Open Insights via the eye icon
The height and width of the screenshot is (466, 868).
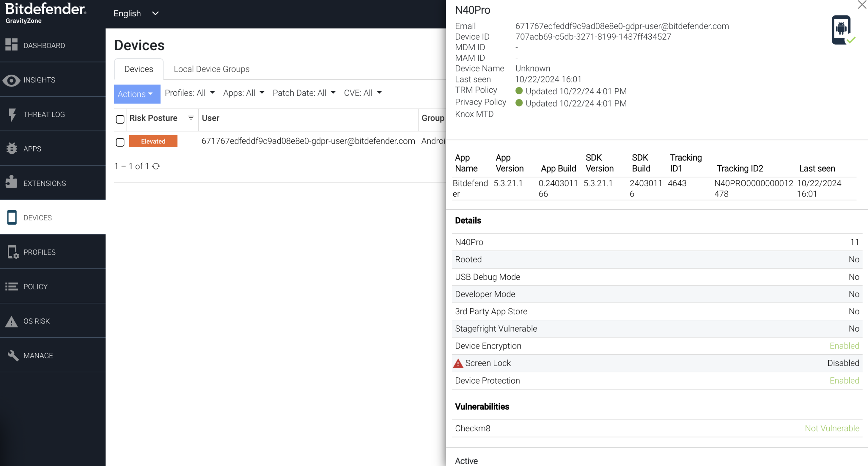11,80
